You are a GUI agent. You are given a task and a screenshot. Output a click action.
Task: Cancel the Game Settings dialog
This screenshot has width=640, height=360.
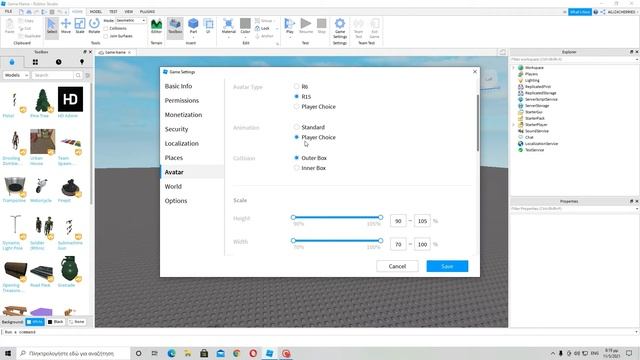(397, 266)
